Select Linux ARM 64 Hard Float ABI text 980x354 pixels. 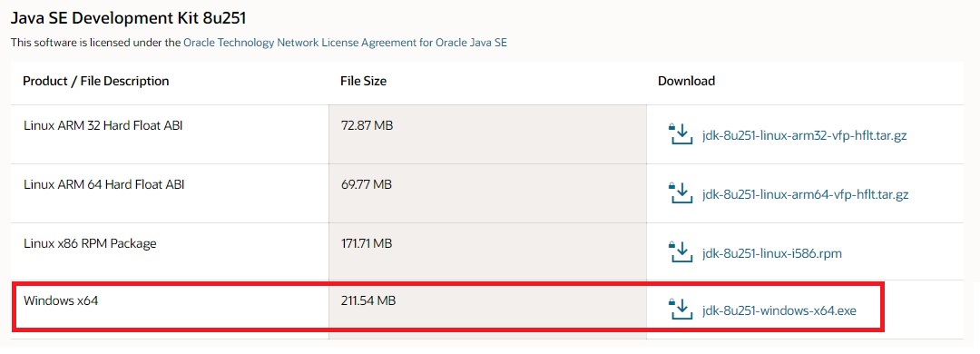(103, 184)
